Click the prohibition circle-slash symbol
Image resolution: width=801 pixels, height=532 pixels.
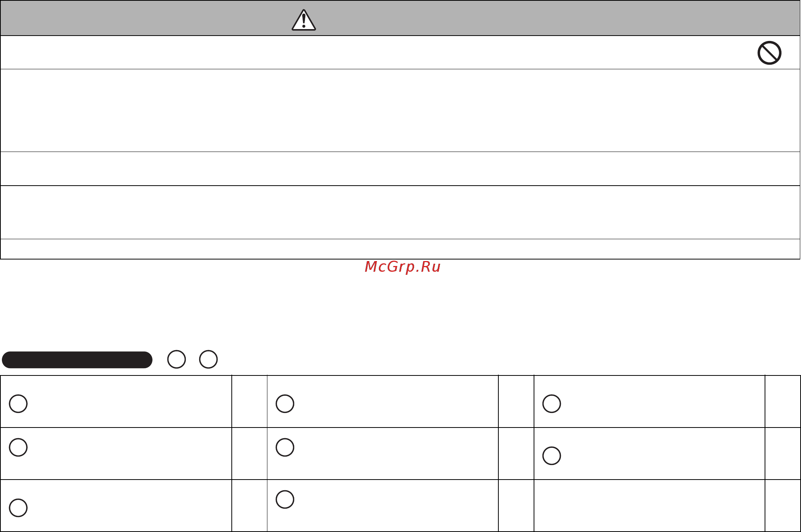tap(769, 53)
